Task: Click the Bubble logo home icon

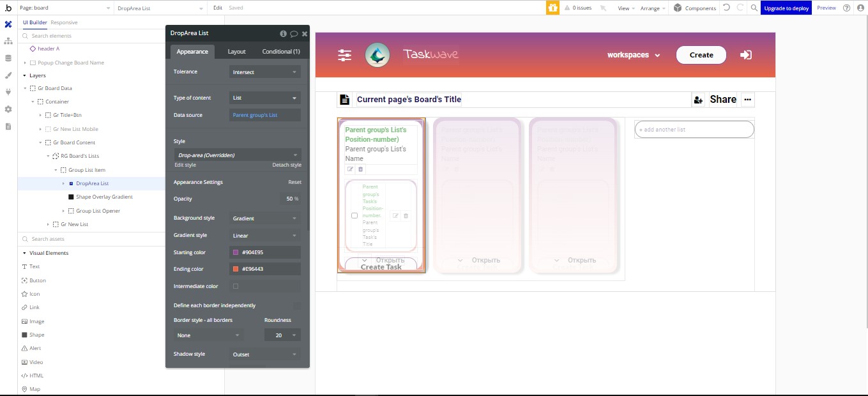Action: tap(8, 8)
